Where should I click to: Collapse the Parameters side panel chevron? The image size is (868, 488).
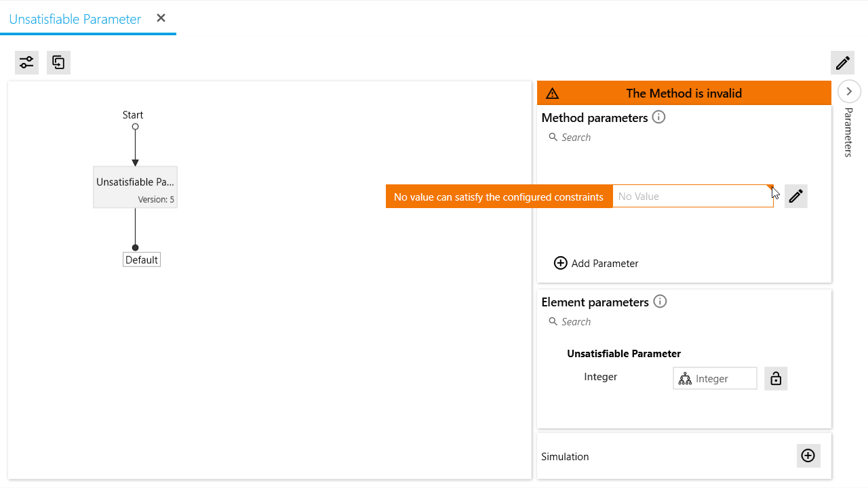coord(849,91)
